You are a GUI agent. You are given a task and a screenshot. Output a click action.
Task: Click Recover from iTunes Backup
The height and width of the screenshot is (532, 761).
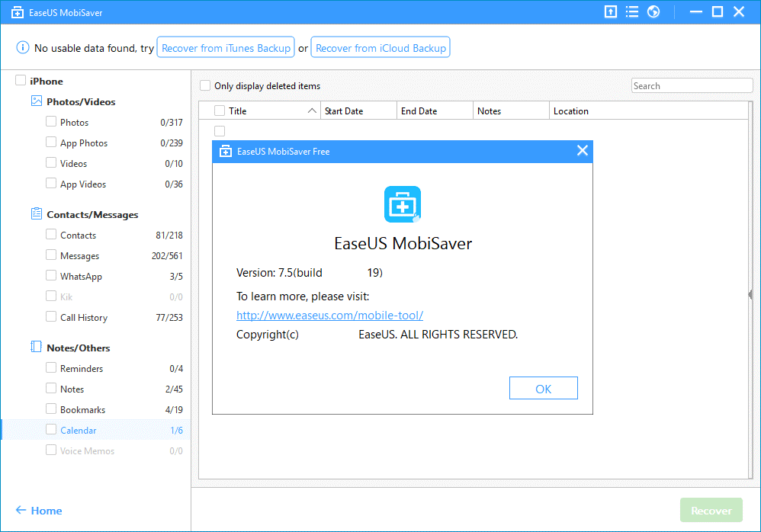226,47
